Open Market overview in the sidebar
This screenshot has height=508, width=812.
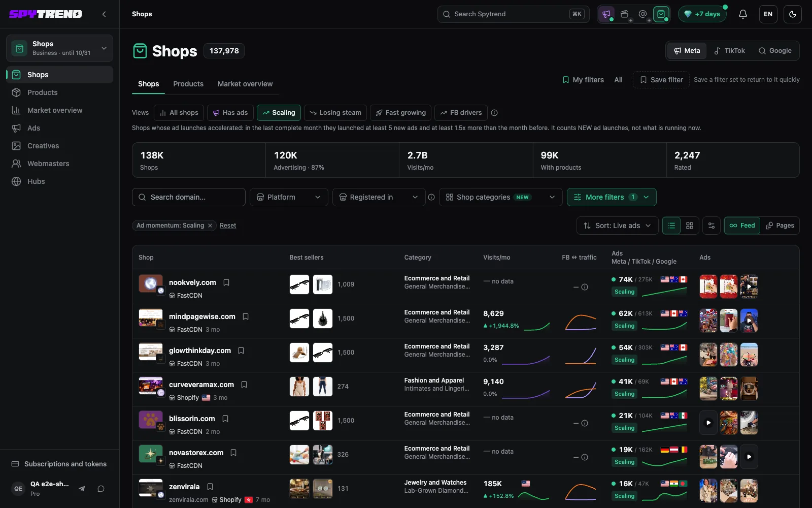(60, 110)
